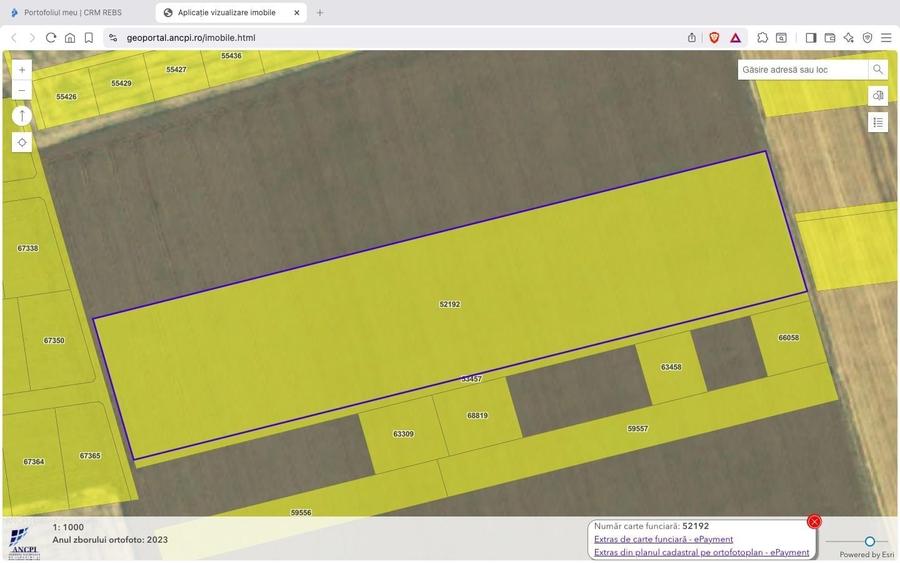This screenshot has width=900, height=563.
Task: Open the browser extensions puzzle menu
Action: coord(762,38)
